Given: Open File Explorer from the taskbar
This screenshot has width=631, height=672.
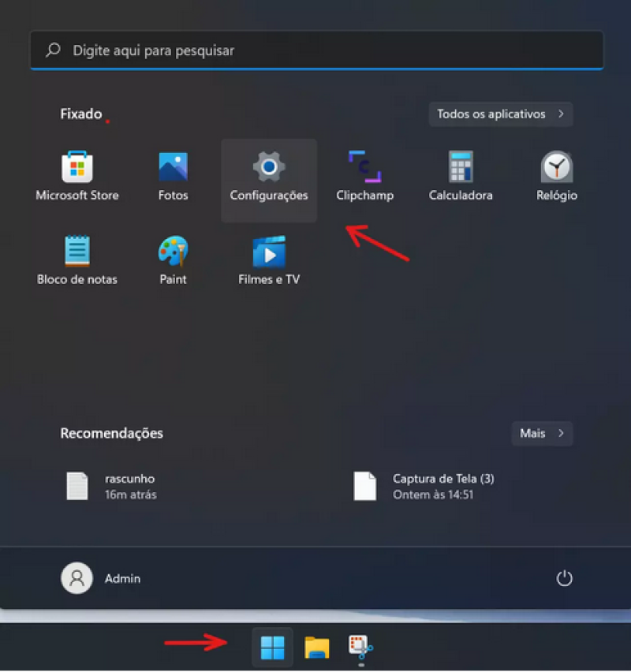Looking at the screenshot, I should click(317, 647).
